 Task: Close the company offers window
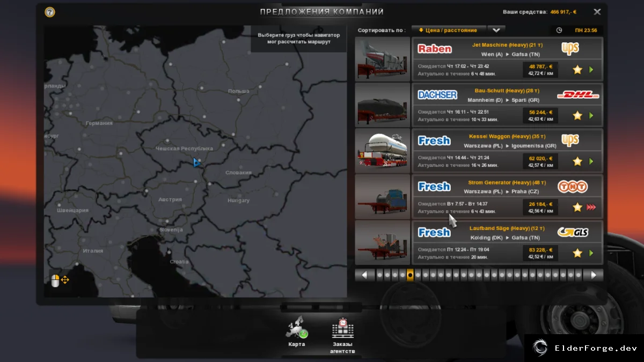pos(597,12)
